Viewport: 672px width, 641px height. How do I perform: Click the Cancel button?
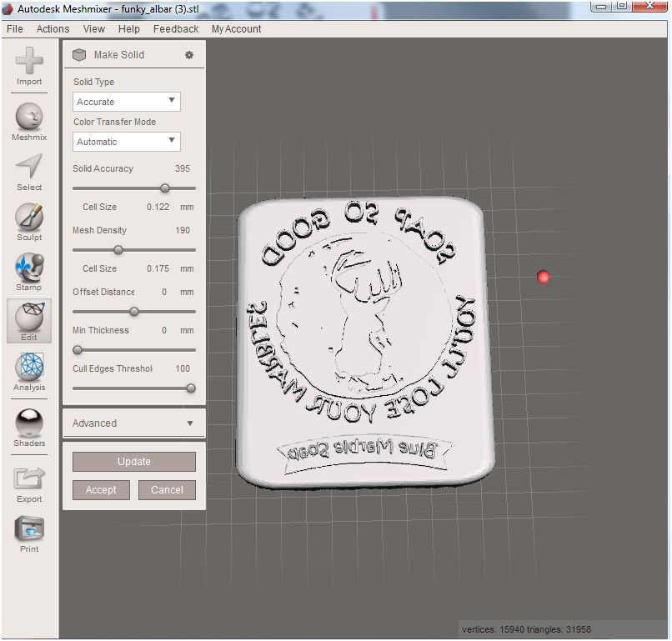coord(167,490)
